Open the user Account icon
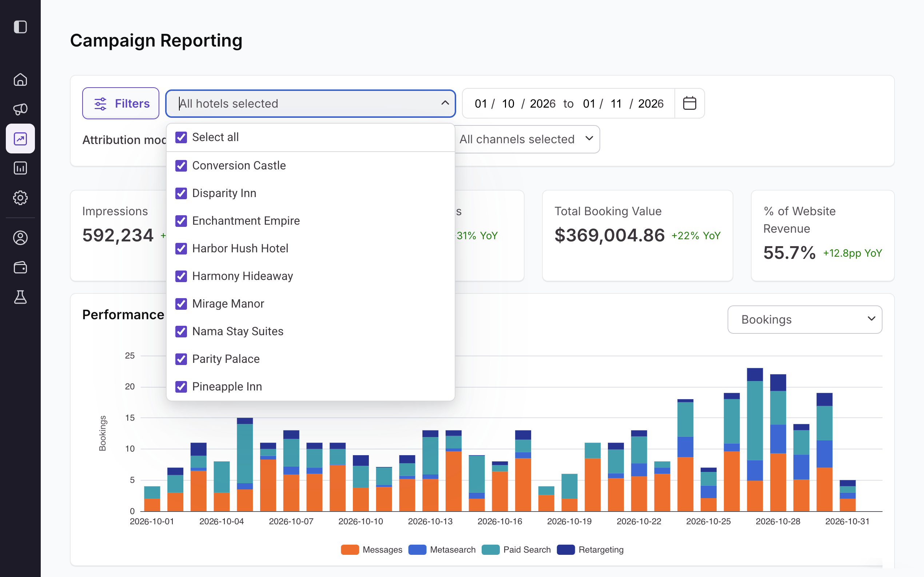 click(20, 238)
